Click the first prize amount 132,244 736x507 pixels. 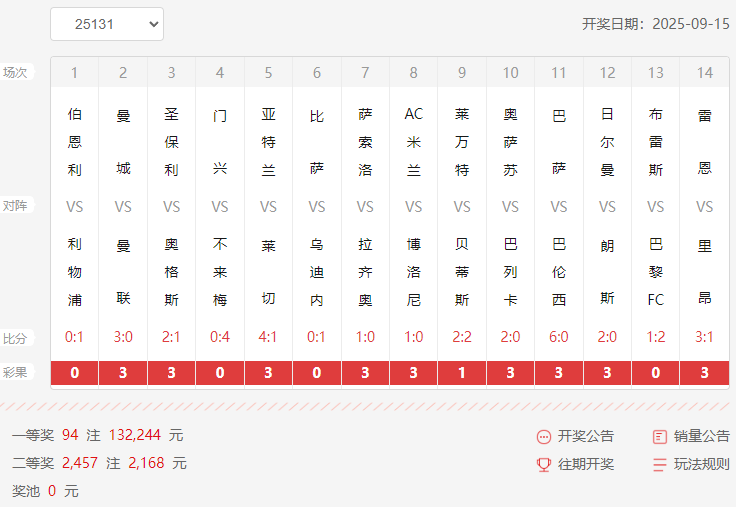point(135,435)
